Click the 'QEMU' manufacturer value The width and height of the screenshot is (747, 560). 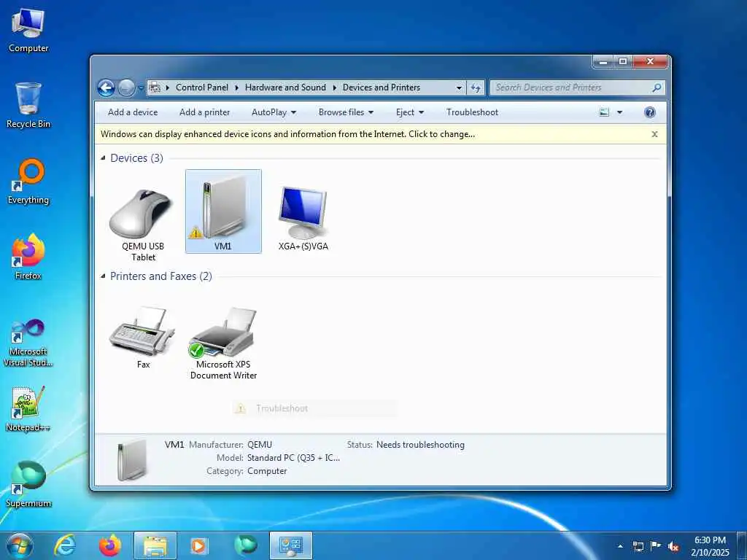pyautogui.click(x=260, y=445)
